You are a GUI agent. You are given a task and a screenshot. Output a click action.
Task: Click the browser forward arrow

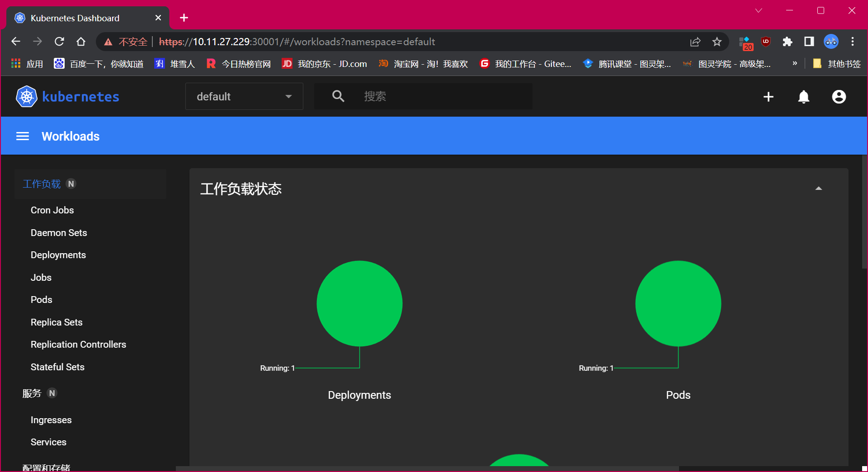pyautogui.click(x=38, y=42)
